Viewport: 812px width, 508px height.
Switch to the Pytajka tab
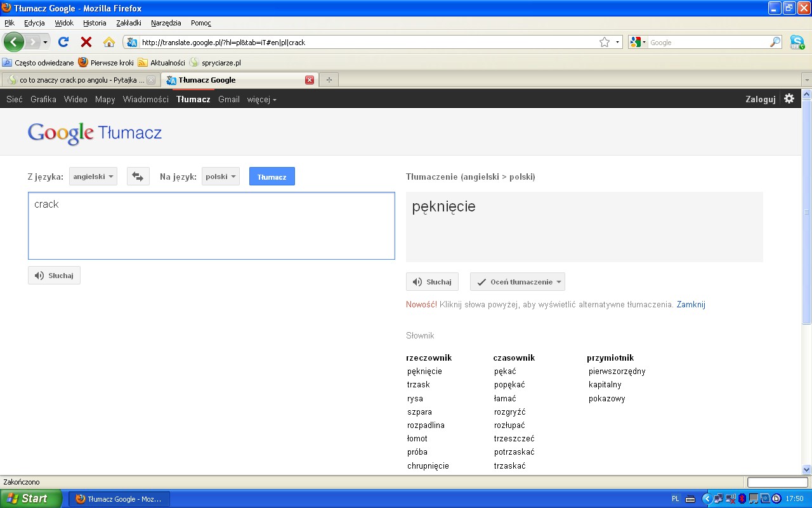click(81, 80)
